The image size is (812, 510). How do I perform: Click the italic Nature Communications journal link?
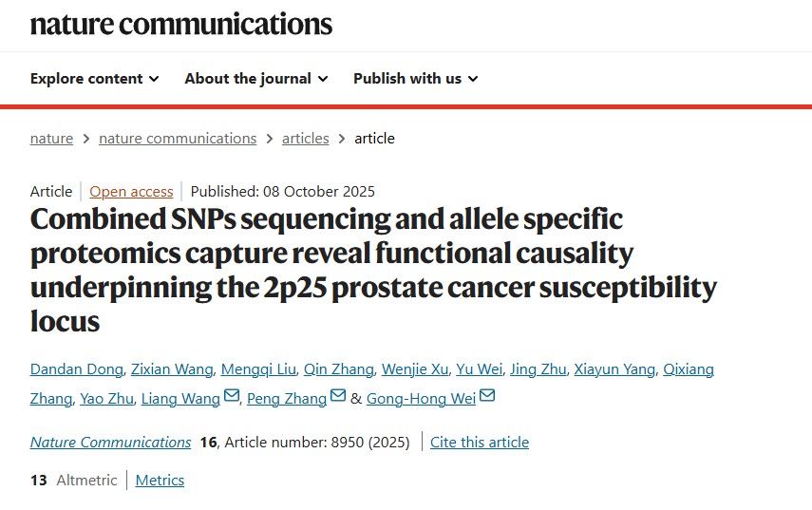pyautogui.click(x=110, y=443)
